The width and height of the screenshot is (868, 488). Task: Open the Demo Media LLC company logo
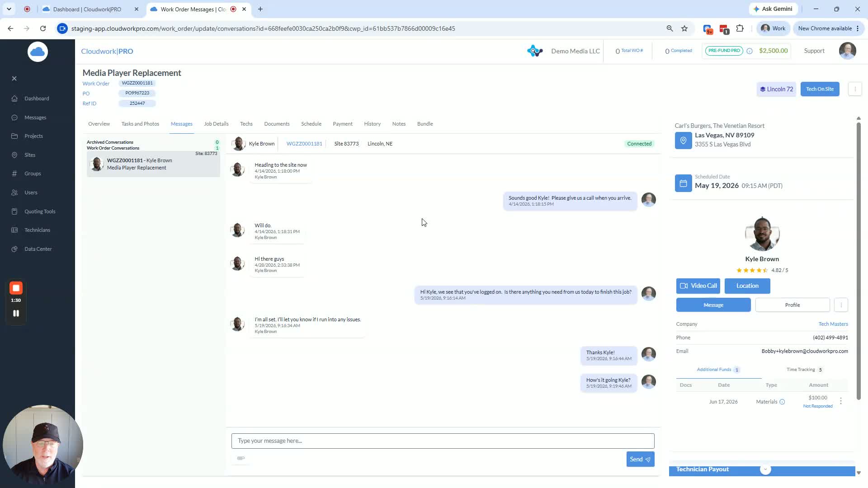click(535, 51)
